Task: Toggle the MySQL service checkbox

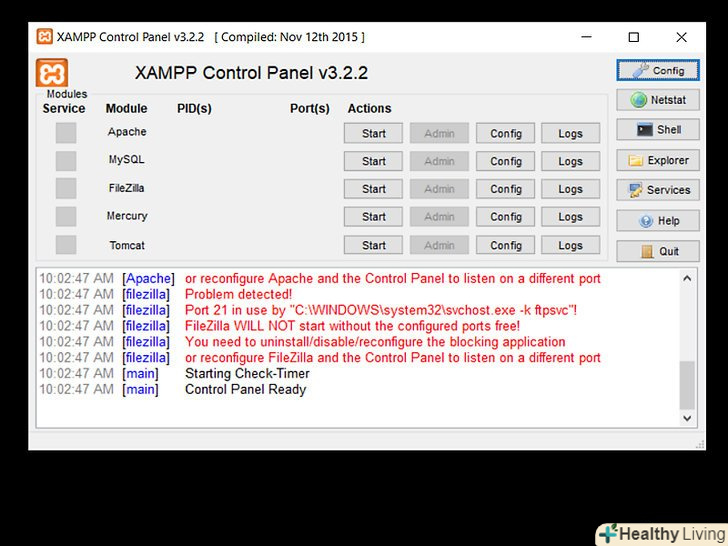Action: pos(66,161)
